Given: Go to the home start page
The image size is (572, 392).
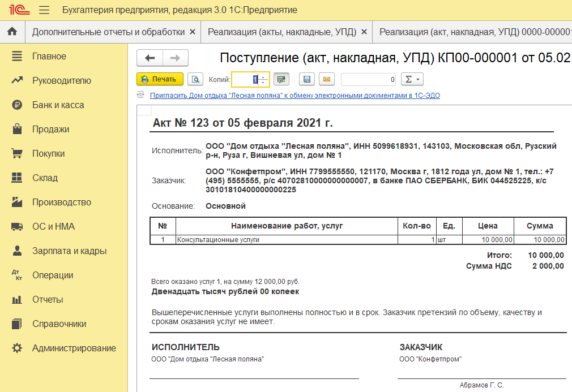Looking at the screenshot, I should (x=12, y=32).
